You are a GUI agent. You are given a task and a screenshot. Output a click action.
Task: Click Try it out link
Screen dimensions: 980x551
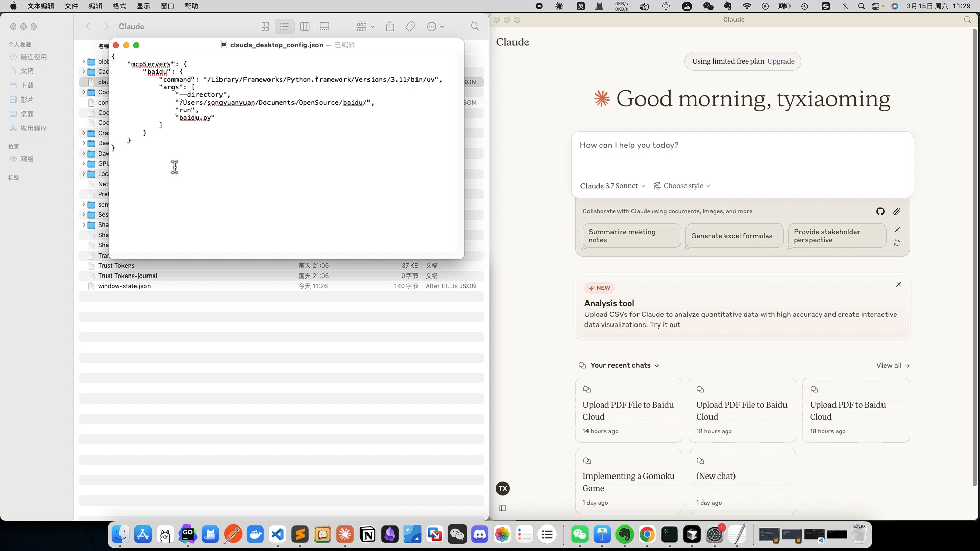[x=665, y=324]
